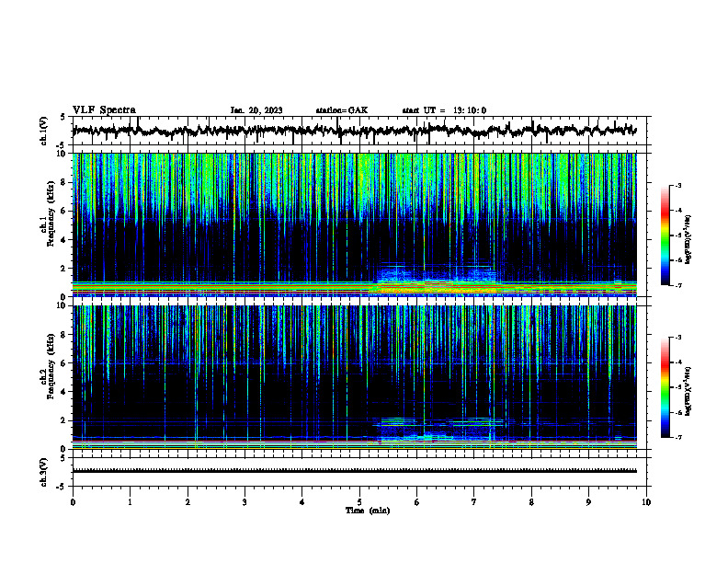Screen dimensions: 728x563
Task: Click the time axis tick label "1"
Action: coord(130,502)
